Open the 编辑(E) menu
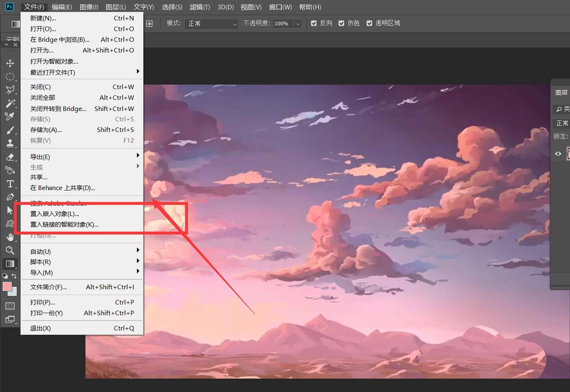The width and height of the screenshot is (570, 392). 62,7
